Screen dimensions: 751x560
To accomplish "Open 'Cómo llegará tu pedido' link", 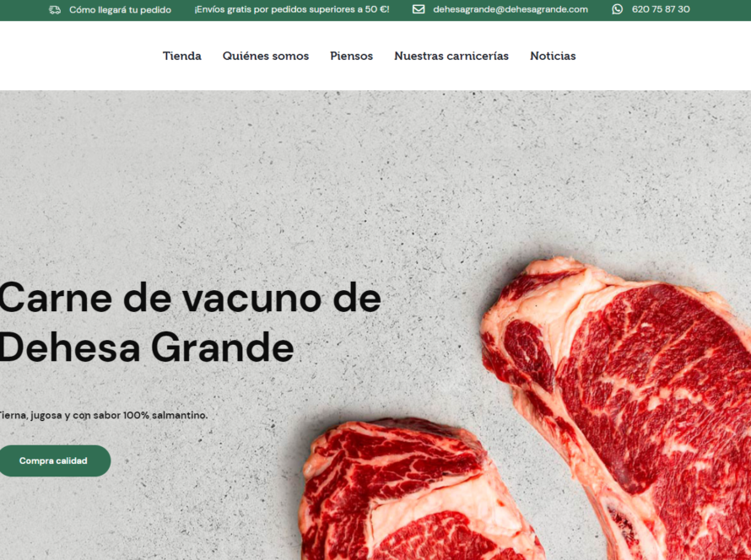I will point(120,9).
